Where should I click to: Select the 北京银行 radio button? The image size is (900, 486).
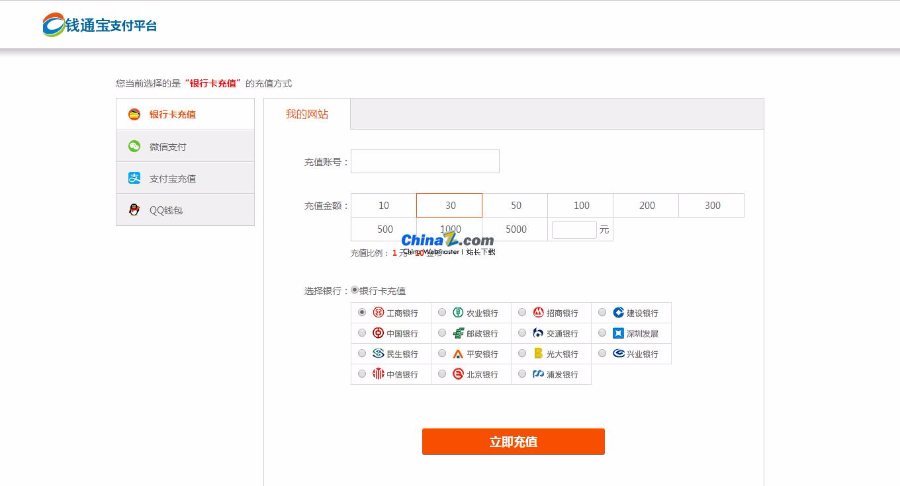pos(442,374)
